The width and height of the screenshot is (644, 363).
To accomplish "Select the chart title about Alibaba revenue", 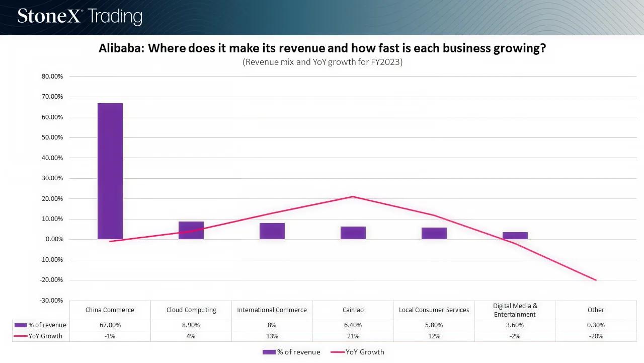I will (x=322, y=49).
